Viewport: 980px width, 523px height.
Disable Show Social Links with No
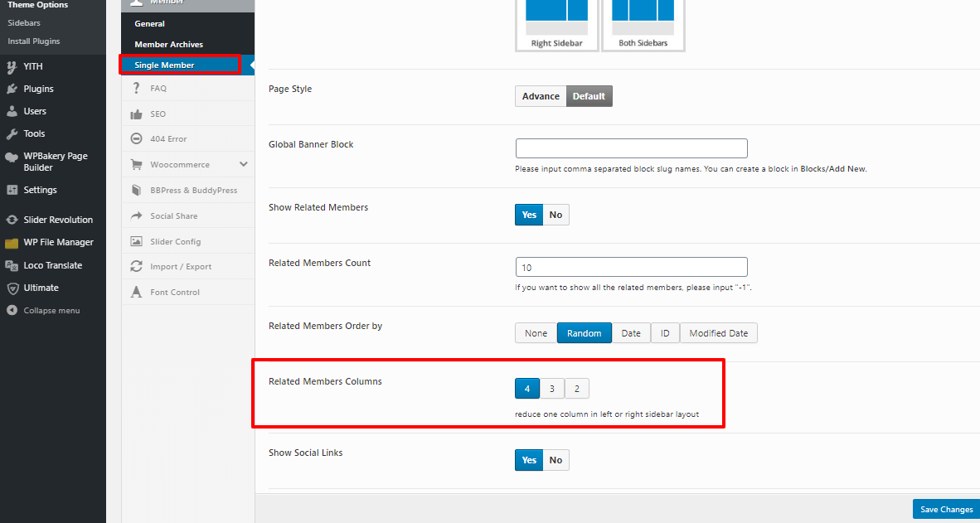(x=555, y=460)
